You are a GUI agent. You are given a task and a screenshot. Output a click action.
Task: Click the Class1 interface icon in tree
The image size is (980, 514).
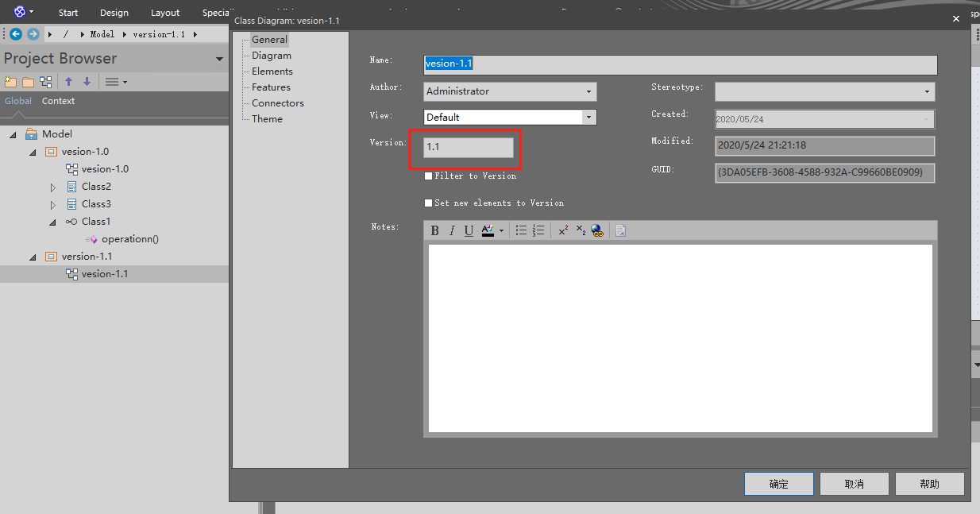click(71, 222)
